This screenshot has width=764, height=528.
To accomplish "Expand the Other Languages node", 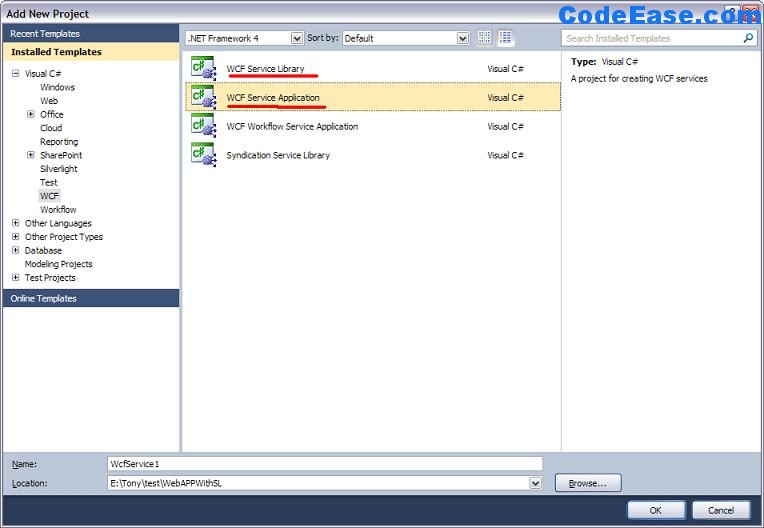I will pyautogui.click(x=16, y=223).
